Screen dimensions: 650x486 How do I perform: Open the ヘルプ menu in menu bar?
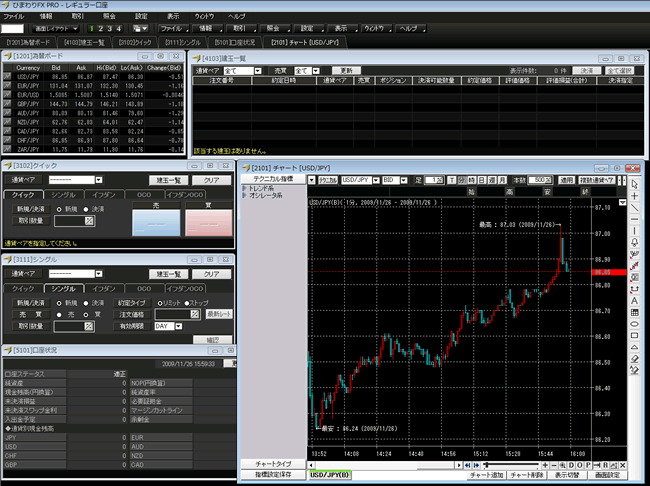tap(237, 17)
